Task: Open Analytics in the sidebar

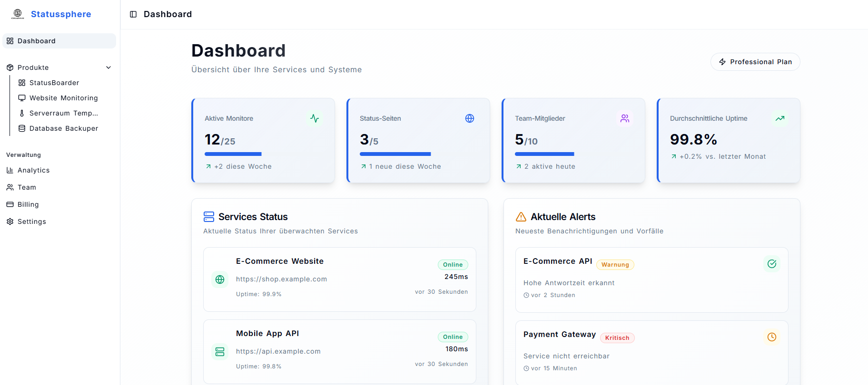Action: [x=33, y=170]
